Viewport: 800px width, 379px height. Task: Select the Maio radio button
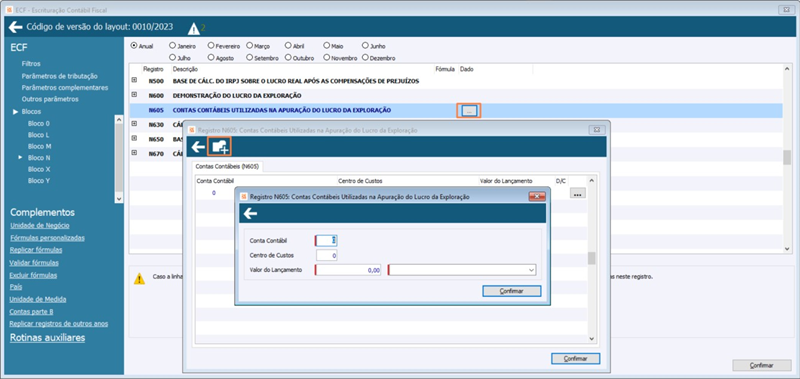[x=327, y=45]
